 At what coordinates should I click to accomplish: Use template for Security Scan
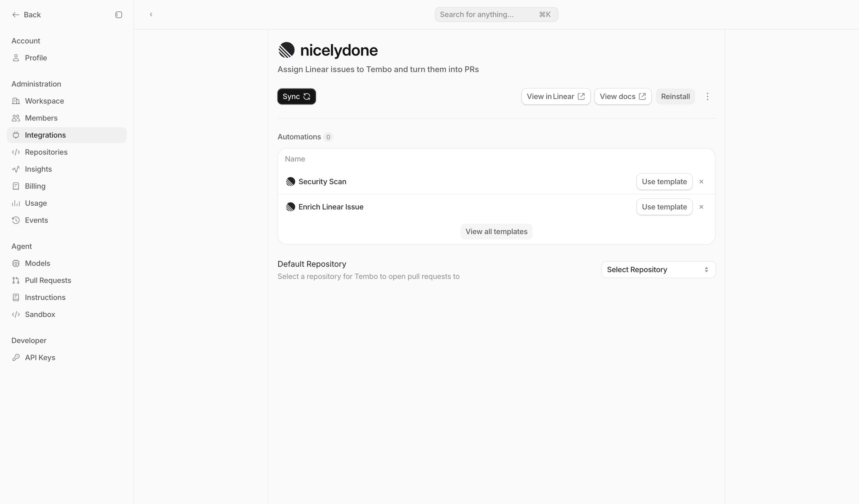click(x=664, y=182)
